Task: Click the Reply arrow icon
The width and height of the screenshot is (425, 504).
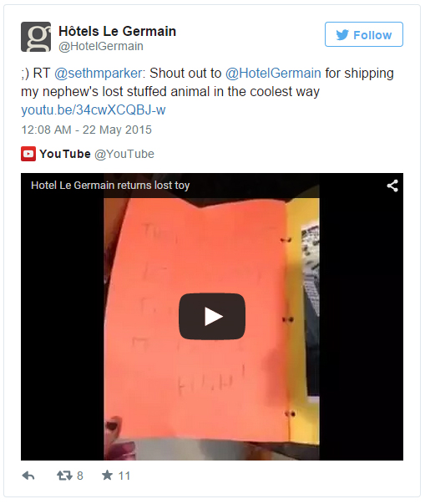Action: [x=28, y=476]
